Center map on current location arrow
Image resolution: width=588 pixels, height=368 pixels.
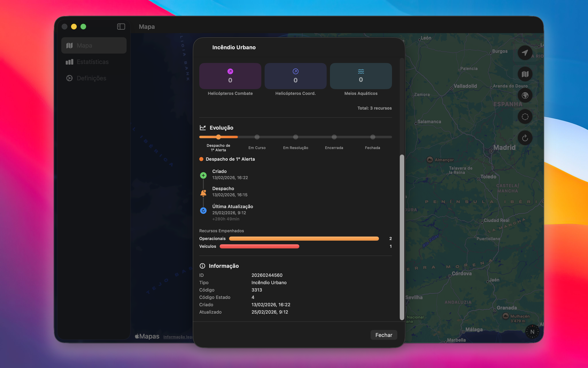pos(525,53)
